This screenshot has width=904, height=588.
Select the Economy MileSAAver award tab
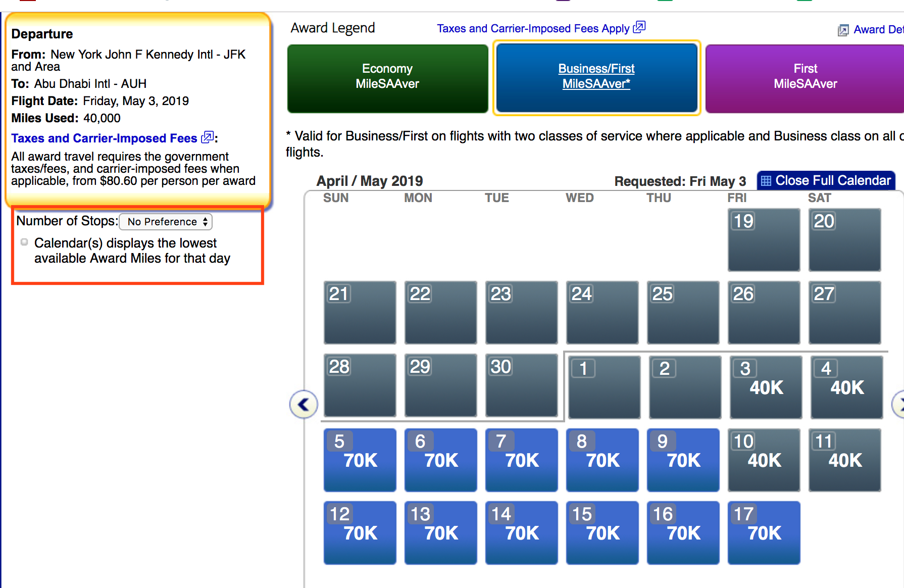click(387, 78)
